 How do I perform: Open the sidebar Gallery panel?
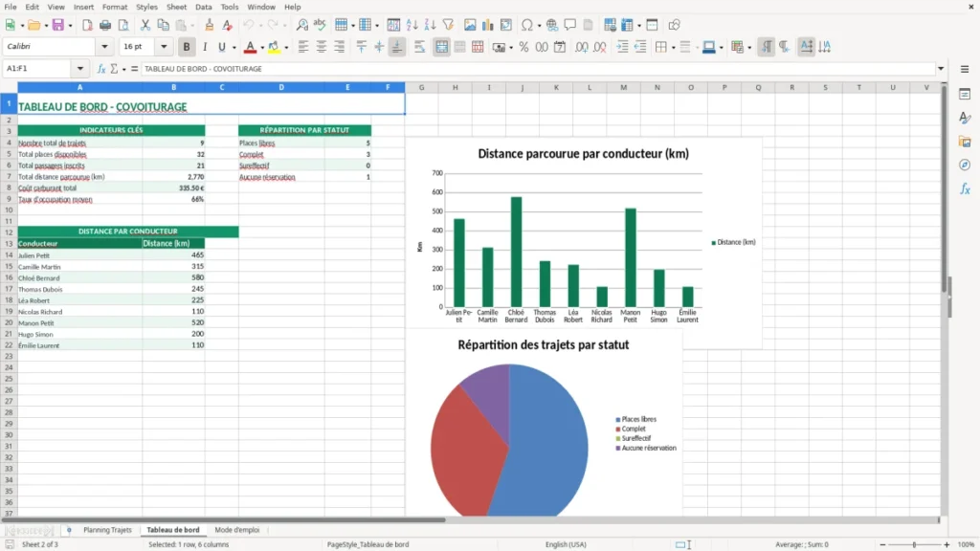click(965, 142)
